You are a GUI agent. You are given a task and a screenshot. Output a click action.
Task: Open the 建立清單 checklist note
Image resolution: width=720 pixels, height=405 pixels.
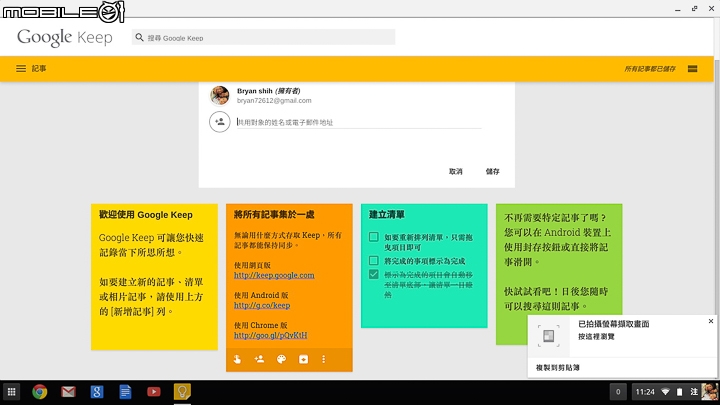pos(424,266)
